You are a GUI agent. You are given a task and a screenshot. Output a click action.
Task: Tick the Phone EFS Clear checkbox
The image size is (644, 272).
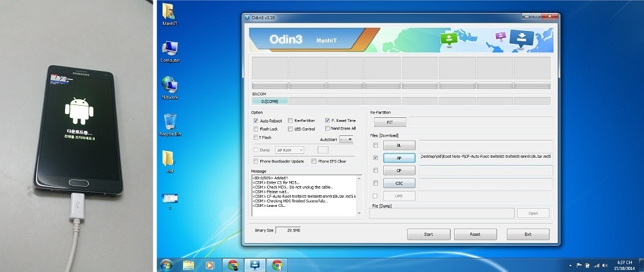pyautogui.click(x=314, y=161)
